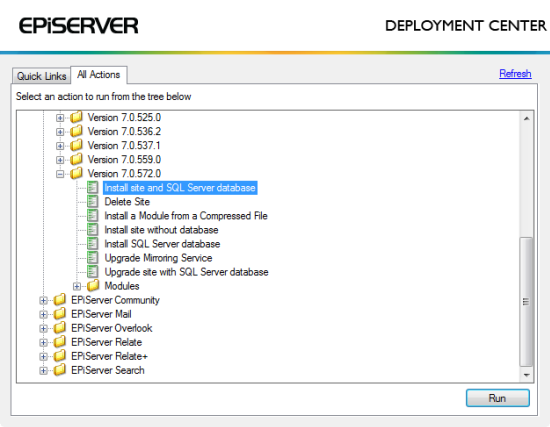Expand the EPiServer Relate+ node

[x=43, y=356]
